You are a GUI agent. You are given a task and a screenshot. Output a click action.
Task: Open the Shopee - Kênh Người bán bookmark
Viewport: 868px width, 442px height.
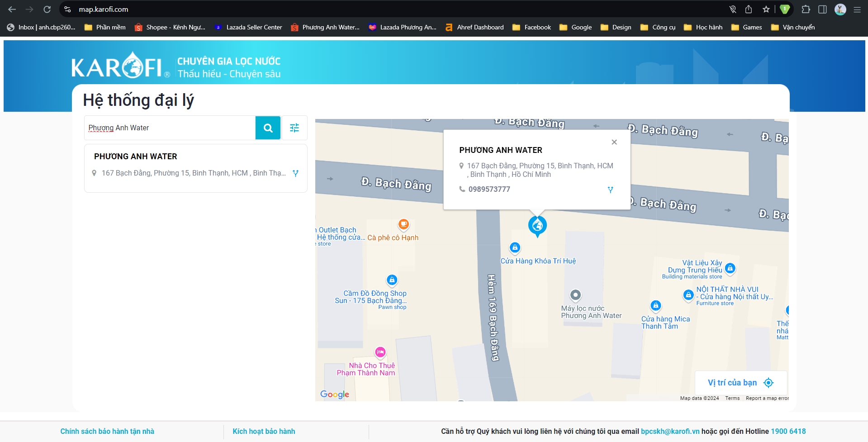170,27
